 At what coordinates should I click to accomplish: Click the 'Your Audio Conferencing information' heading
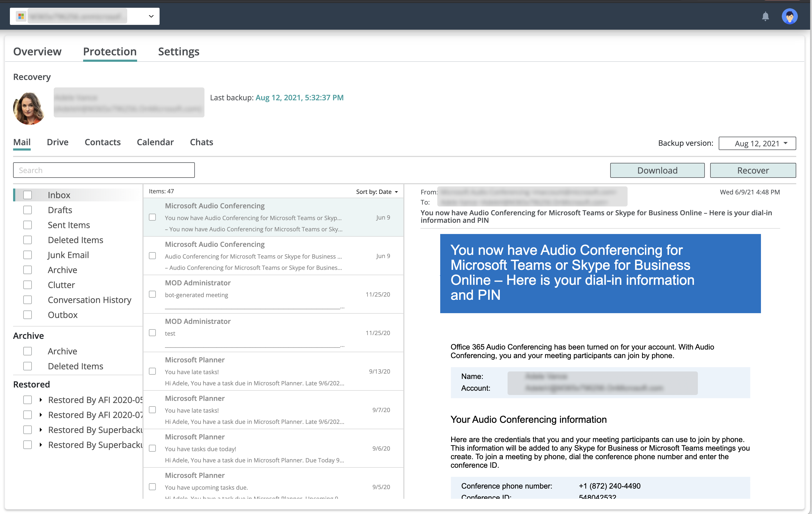pyautogui.click(x=528, y=420)
